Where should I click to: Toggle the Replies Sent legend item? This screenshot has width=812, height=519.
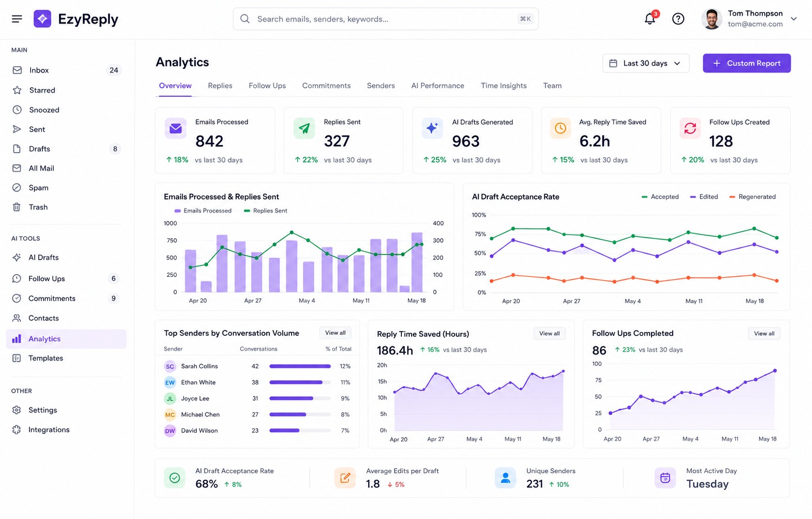(266, 211)
